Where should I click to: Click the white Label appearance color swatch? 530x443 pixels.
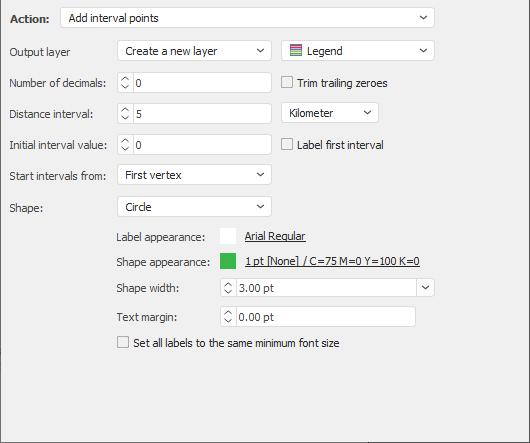click(228, 236)
